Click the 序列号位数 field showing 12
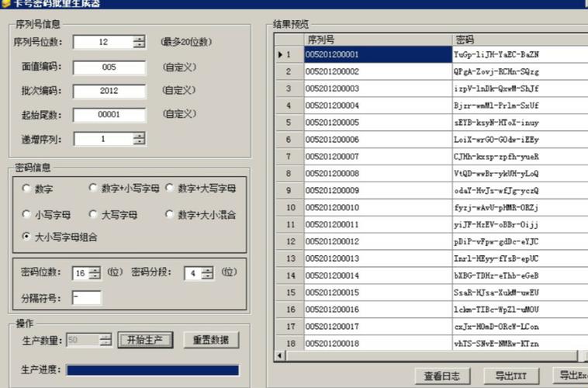 (x=103, y=42)
